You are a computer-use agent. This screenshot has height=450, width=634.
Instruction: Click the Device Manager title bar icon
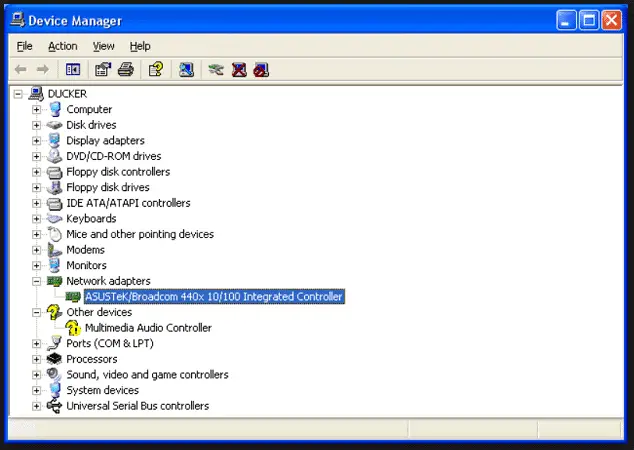point(17,19)
